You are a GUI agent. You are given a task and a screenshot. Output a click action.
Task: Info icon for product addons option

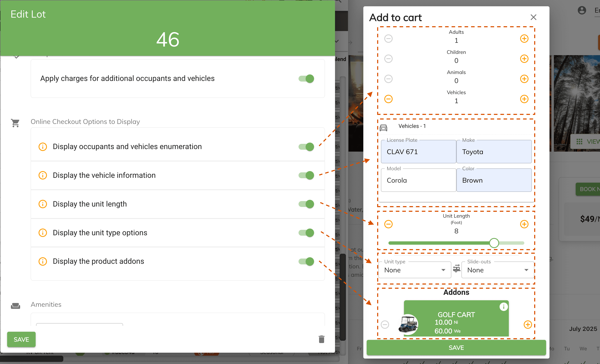click(x=43, y=261)
